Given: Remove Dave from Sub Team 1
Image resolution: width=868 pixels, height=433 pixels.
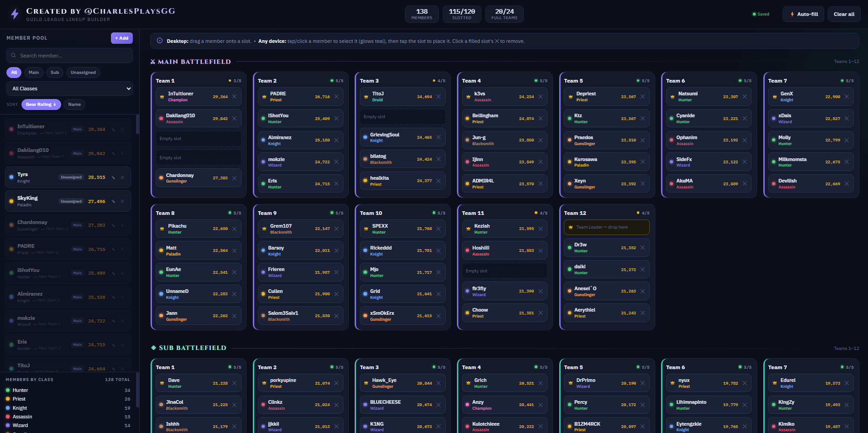Looking at the screenshot, I should (234, 383).
